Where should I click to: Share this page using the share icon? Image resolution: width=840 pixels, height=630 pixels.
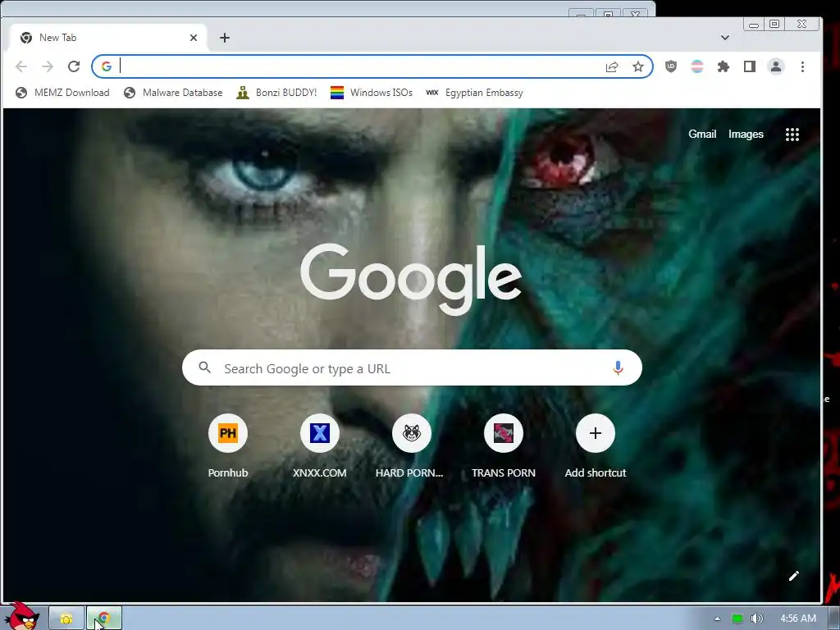(x=612, y=66)
